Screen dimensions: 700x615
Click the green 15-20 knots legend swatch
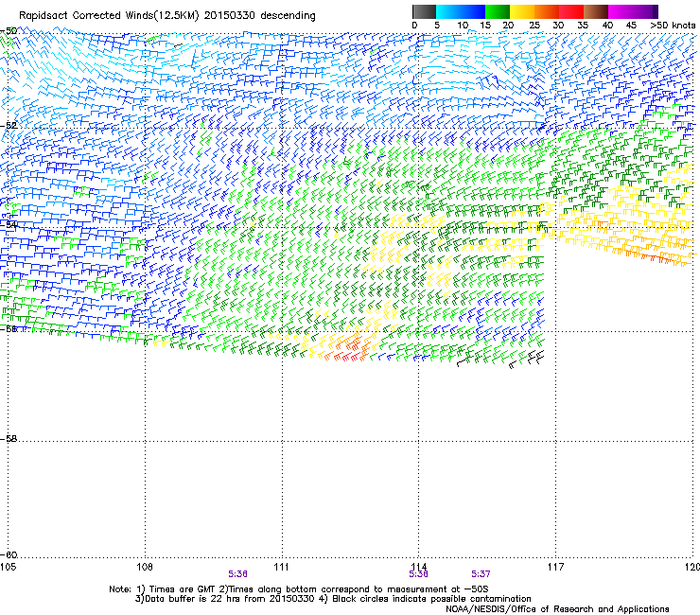(x=498, y=11)
